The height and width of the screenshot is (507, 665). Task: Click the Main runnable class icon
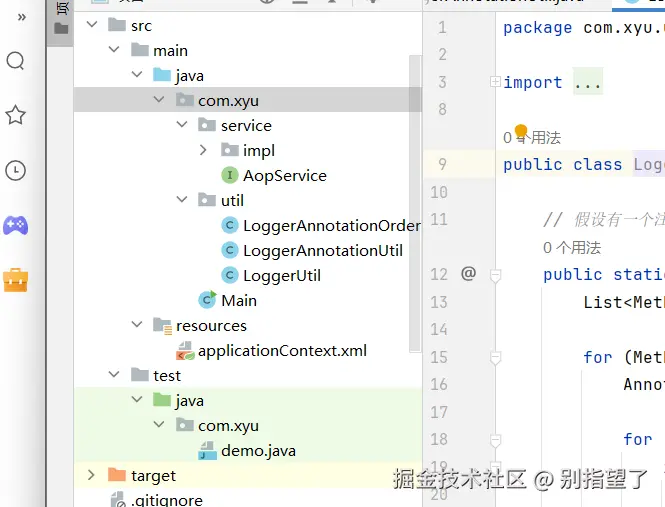pos(207,300)
